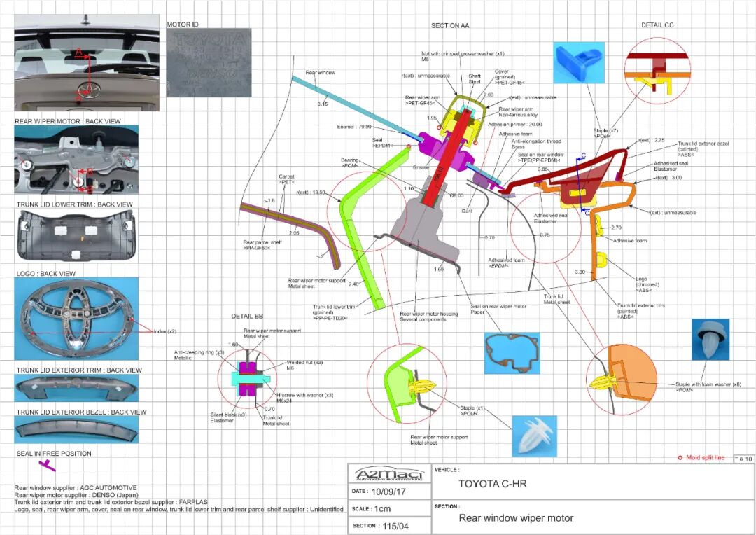756x535 pixels.
Task: Click the 'Trunk lid exterior trim (painted)' label
Action: (640, 311)
